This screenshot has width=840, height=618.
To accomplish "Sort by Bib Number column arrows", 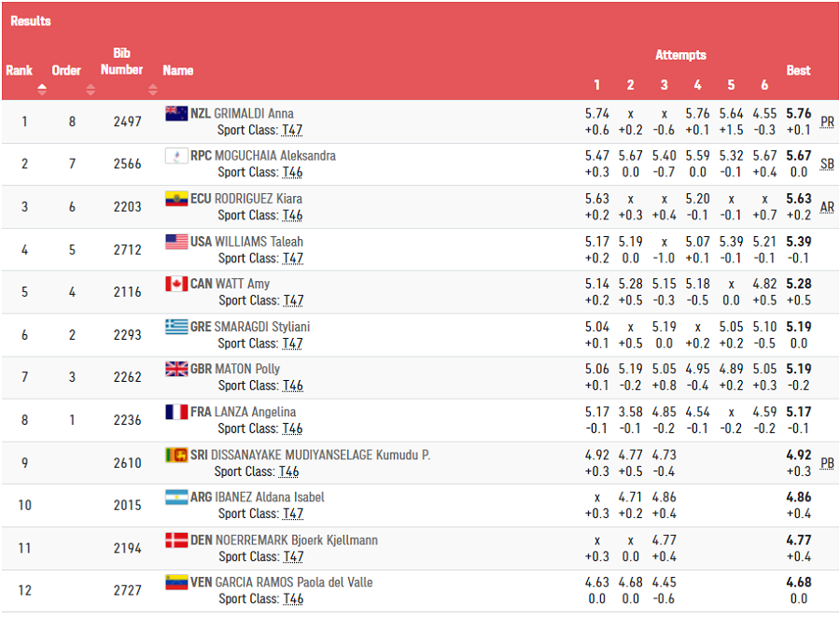I will pyautogui.click(x=153, y=90).
